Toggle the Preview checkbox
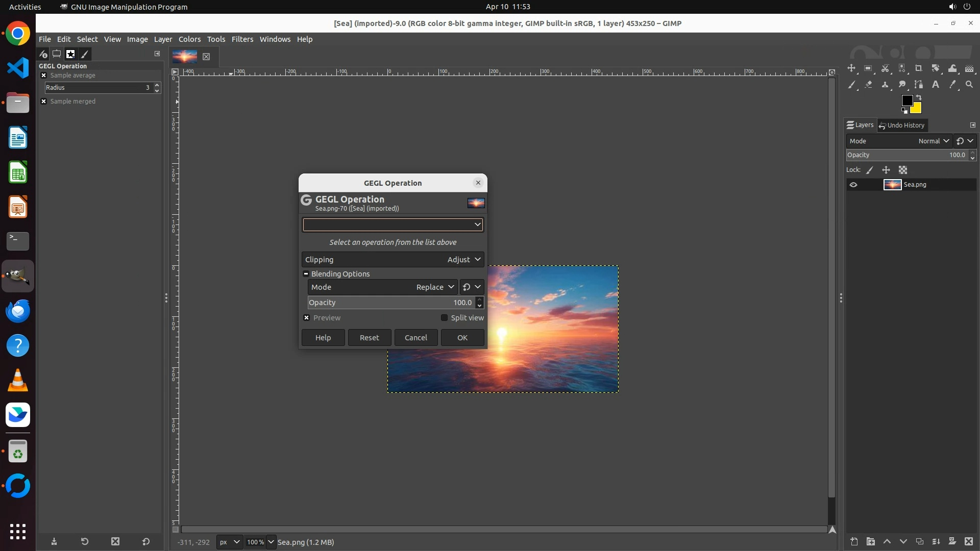980x551 pixels. [307, 318]
